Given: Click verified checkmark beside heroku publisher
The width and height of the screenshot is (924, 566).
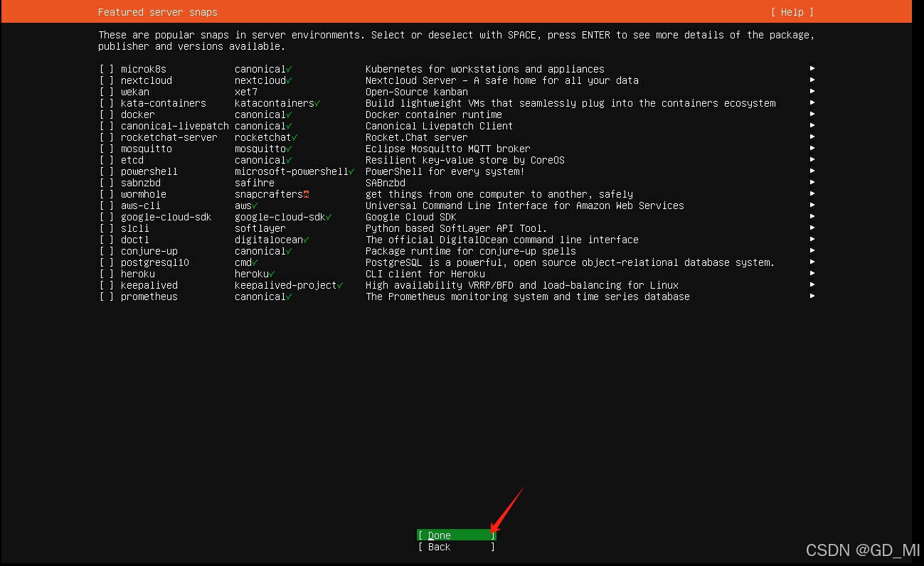Looking at the screenshot, I should point(272,274).
